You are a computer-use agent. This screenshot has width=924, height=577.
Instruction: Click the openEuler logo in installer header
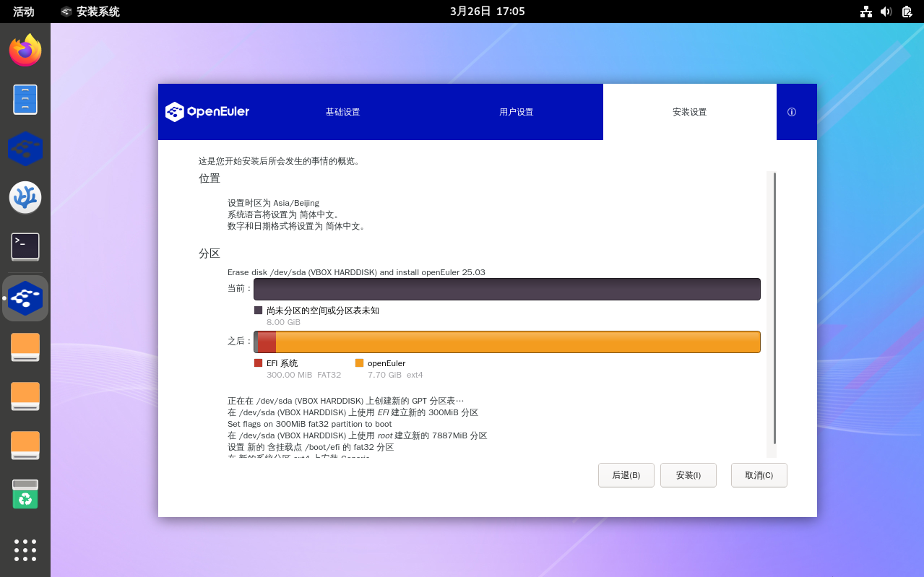(x=207, y=112)
